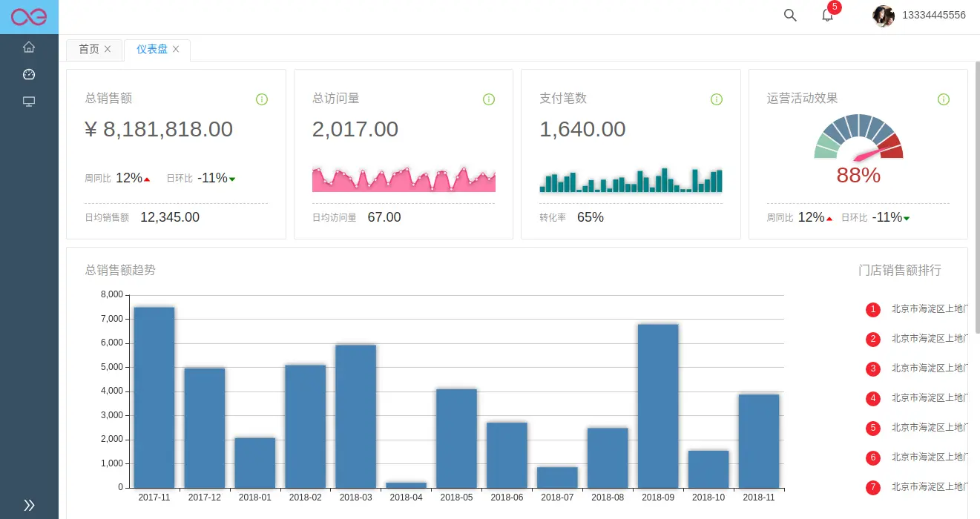Click the page's vertical scrollbar
Screen dimensions: 980x519
pyautogui.click(x=977, y=196)
